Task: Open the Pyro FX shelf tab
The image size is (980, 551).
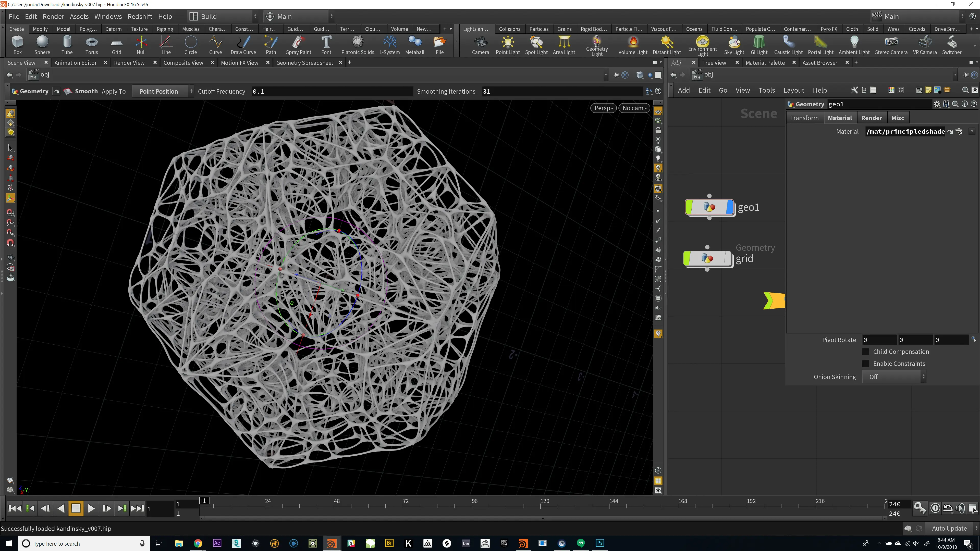Action: pos(829,29)
